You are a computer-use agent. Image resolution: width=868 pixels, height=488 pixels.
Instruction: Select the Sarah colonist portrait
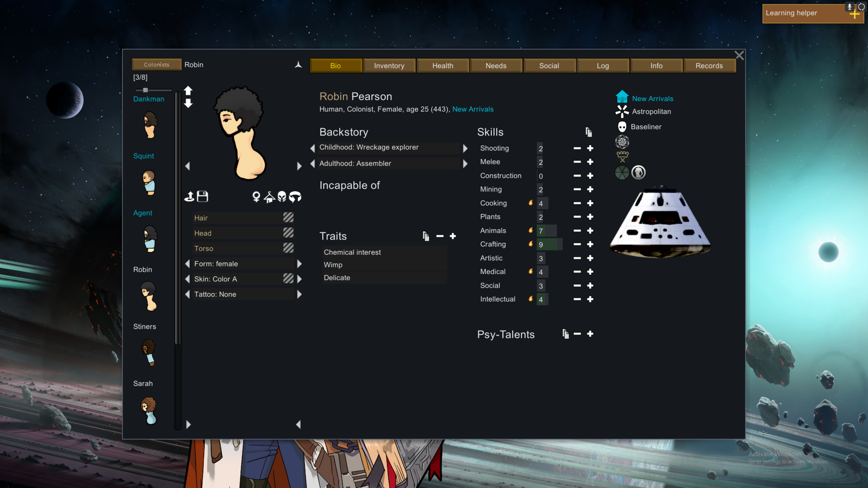tap(150, 410)
